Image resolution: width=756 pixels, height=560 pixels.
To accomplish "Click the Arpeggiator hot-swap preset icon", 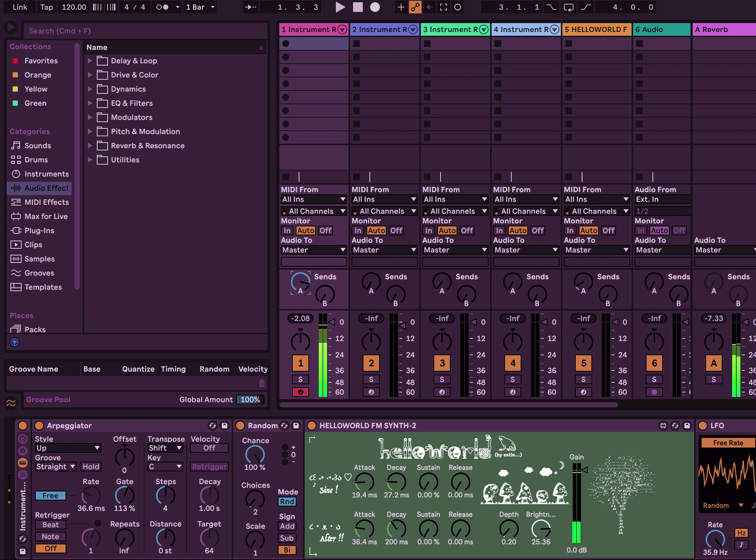I will tap(212, 426).
